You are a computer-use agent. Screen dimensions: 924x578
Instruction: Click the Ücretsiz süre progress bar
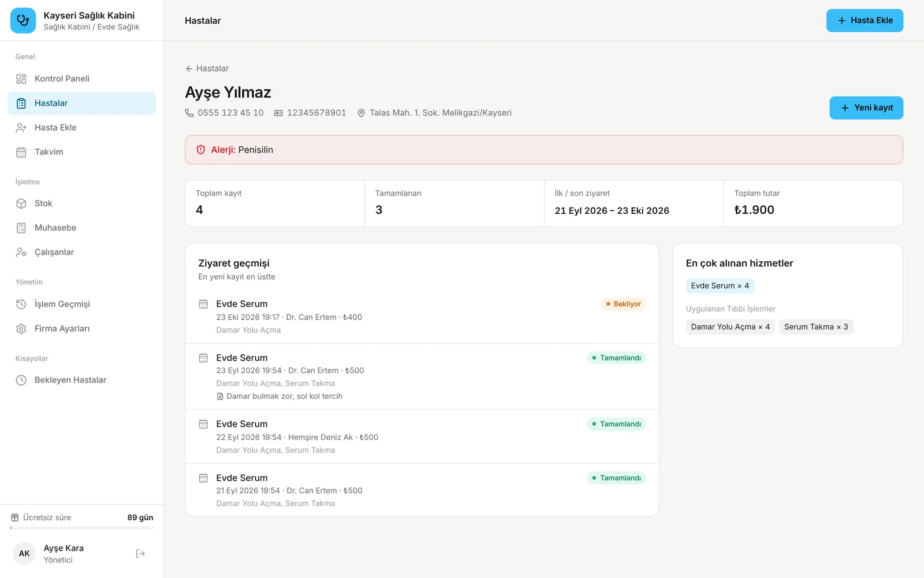click(82, 528)
